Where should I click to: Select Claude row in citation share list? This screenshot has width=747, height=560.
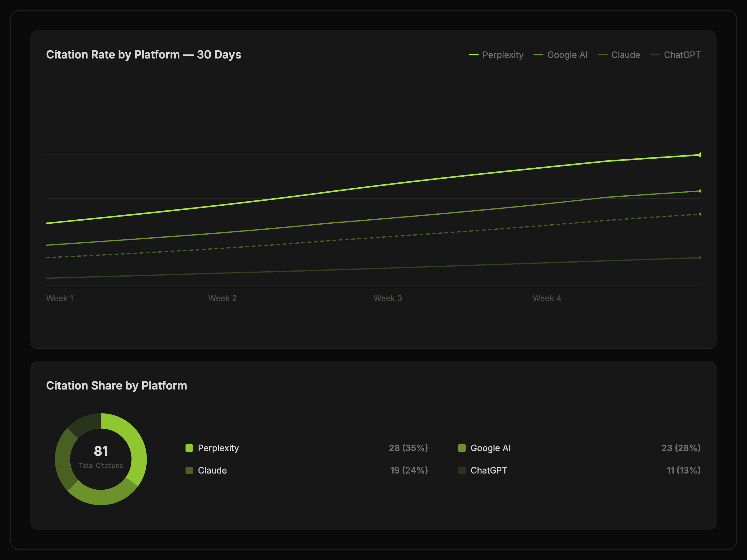click(x=212, y=470)
